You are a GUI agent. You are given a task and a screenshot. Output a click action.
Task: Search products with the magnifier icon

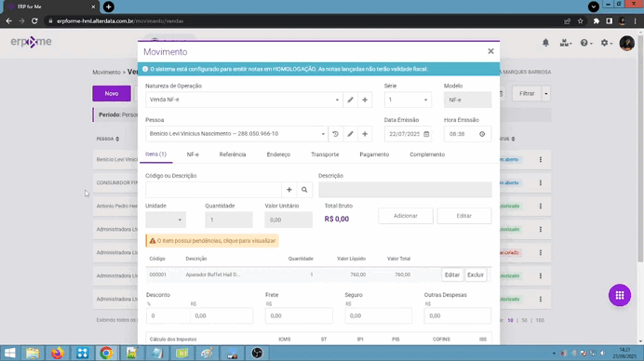coord(304,190)
